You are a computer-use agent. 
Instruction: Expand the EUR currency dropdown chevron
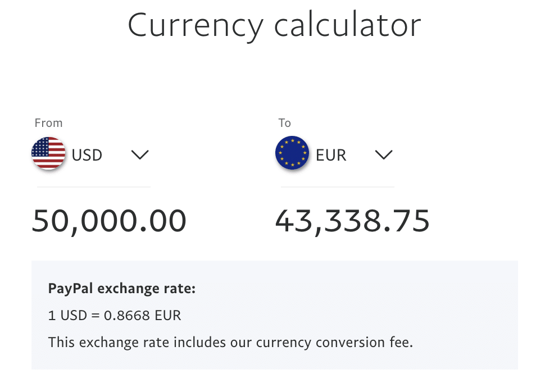click(x=384, y=154)
